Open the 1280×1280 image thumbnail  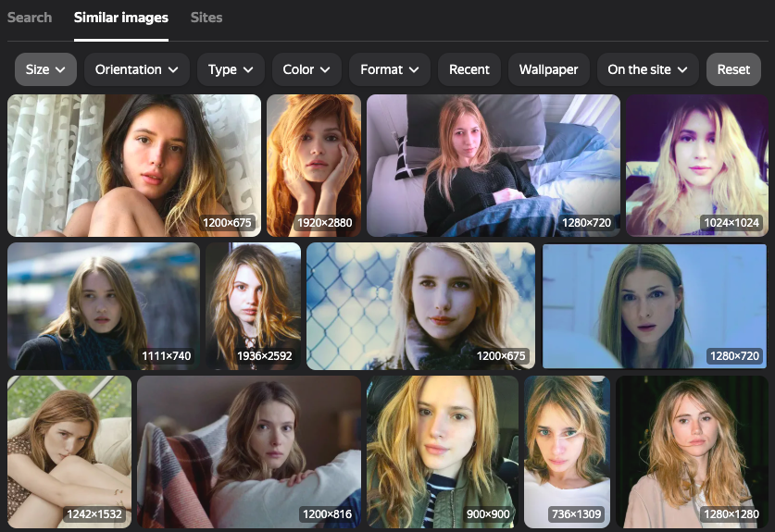692,452
